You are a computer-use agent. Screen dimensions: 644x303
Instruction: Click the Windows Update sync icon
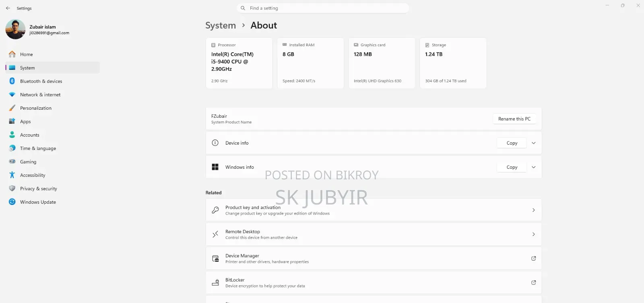tap(12, 202)
